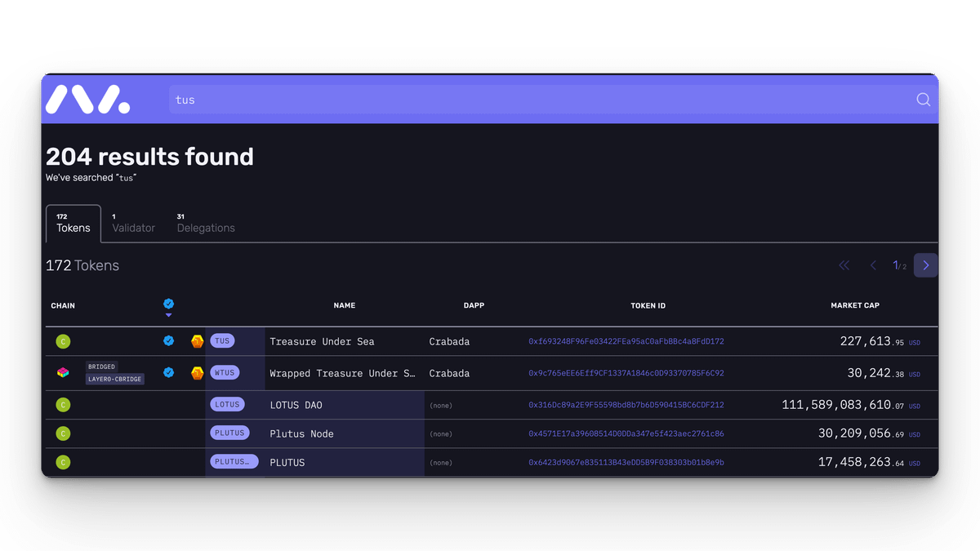Click the search field containing "tus"
Screen dimensions: 980x551
pyautogui.click(x=539, y=100)
